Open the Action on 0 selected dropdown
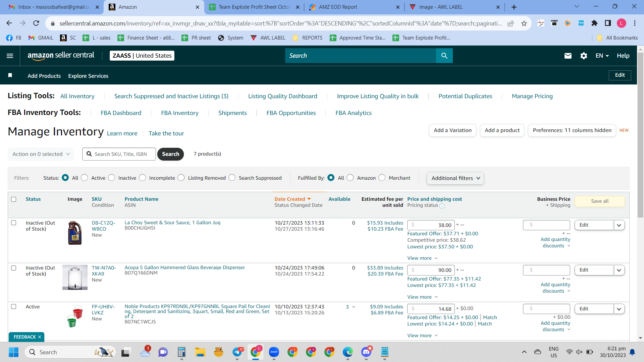The height and width of the screenshot is (362, 644). (x=41, y=154)
